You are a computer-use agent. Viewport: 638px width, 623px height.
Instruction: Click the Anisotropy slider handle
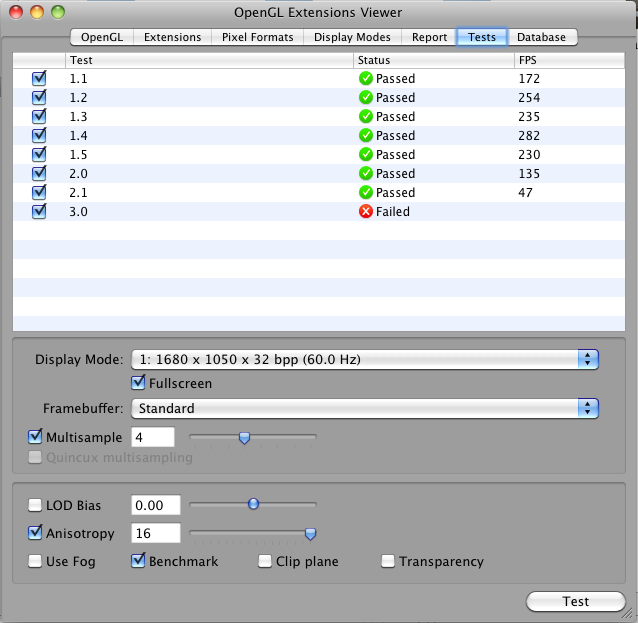(310, 533)
